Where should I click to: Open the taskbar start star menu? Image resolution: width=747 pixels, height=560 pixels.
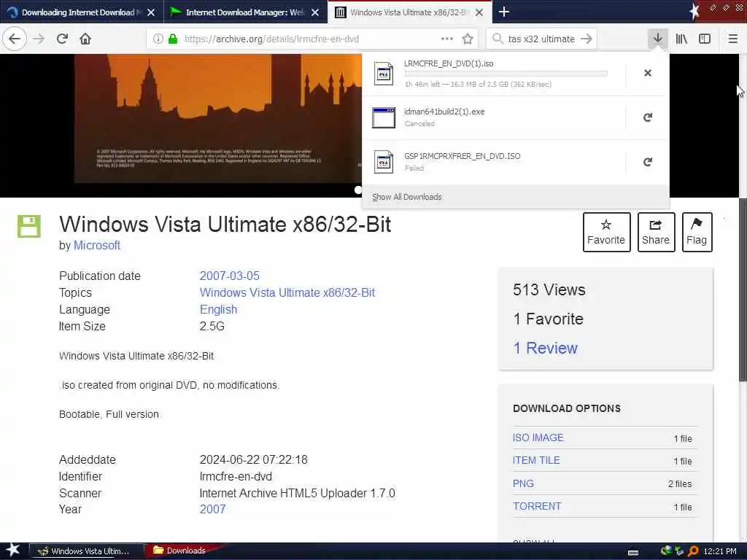[x=12, y=551]
